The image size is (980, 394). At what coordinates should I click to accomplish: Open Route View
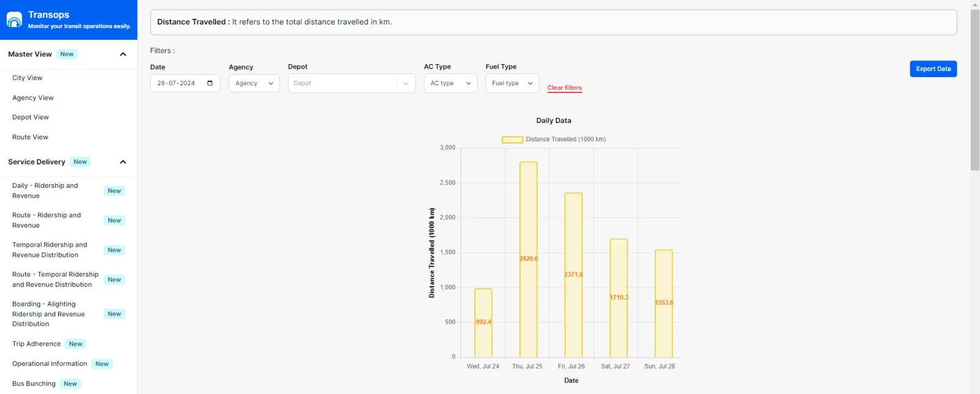(30, 137)
